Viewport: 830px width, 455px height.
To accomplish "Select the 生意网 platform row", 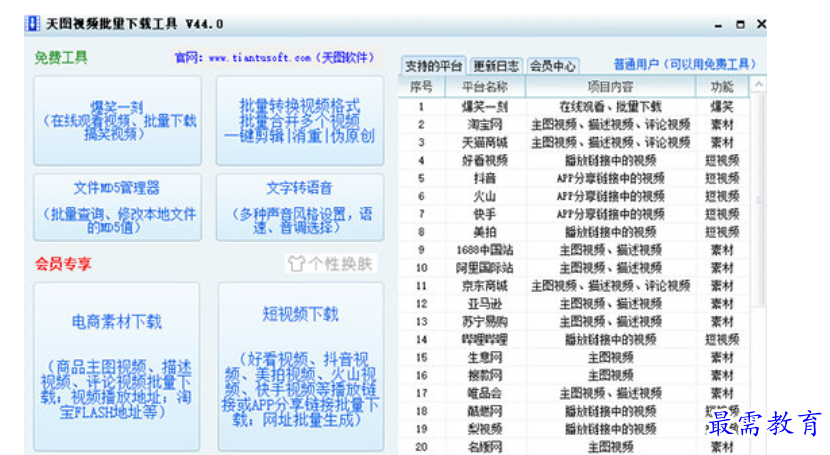I will (574, 358).
